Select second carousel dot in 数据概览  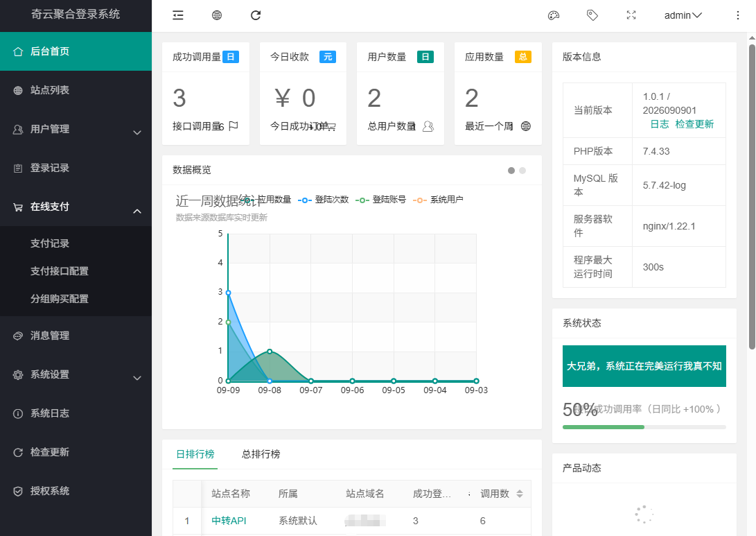point(522,171)
